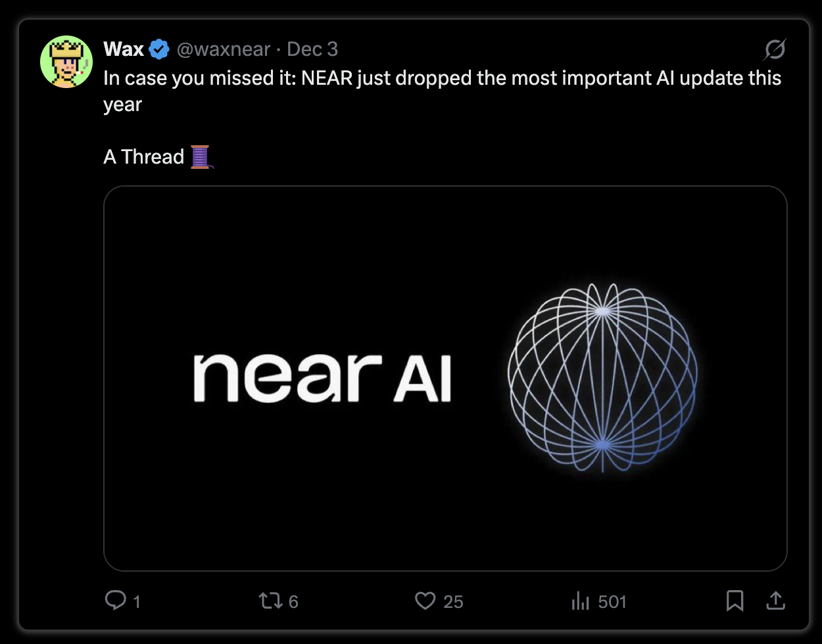The width and height of the screenshot is (822, 644).
Task: Click the repost count of 6
Action: pyautogui.click(x=293, y=601)
